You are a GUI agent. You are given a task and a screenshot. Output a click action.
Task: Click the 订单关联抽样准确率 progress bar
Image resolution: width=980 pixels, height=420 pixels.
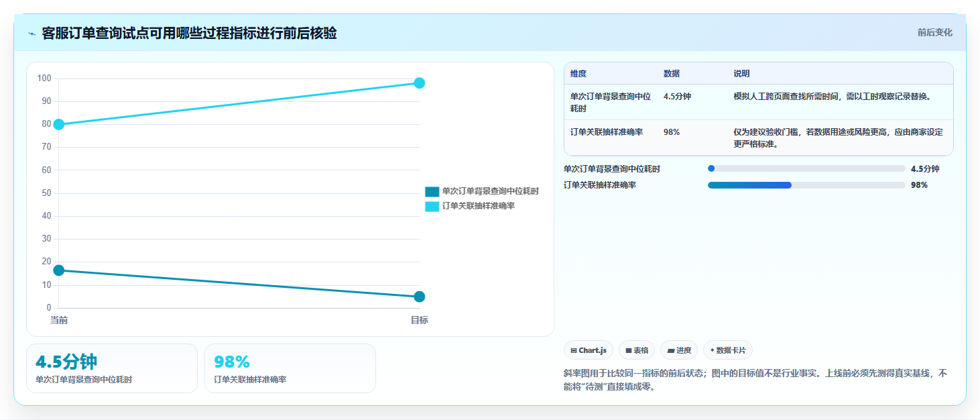tap(806, 185)
